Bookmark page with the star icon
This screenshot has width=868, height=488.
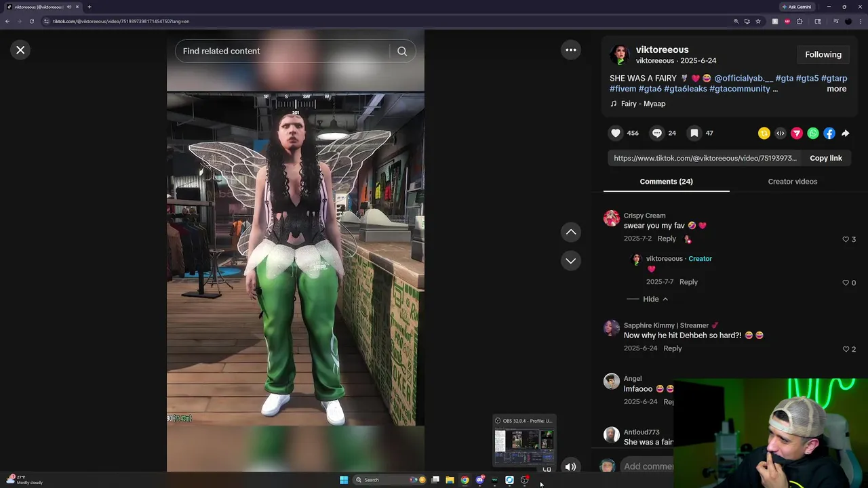pos(758,21)
